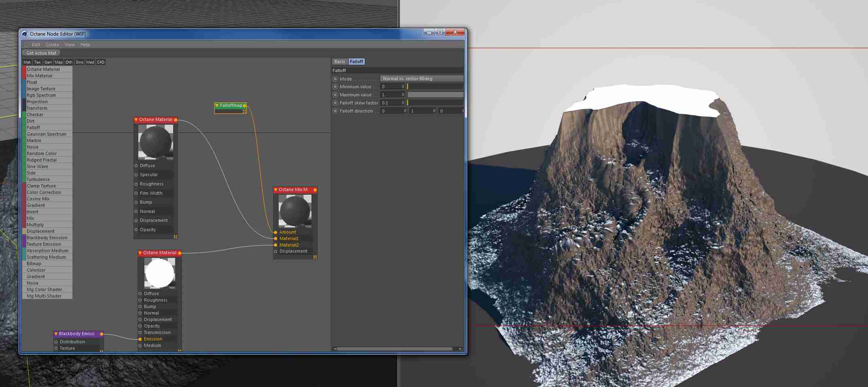Open the Edit menu
The width and height of the screenshot is (868, 387).
coord(36,45)
